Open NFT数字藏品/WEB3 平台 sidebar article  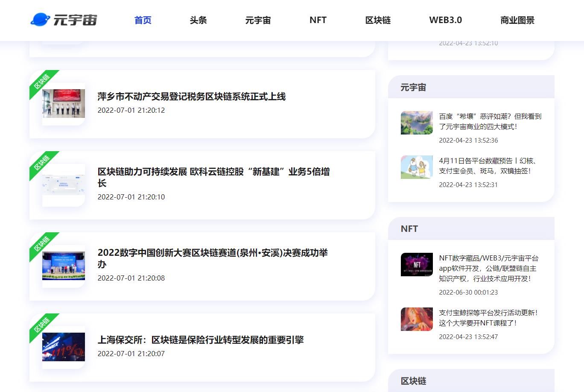tap(488, 268)
